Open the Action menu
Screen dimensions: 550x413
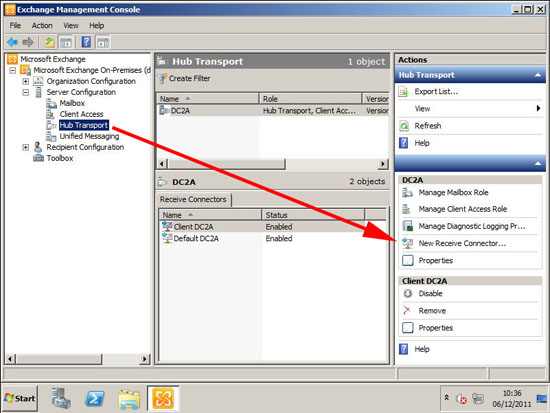[42, 26]
